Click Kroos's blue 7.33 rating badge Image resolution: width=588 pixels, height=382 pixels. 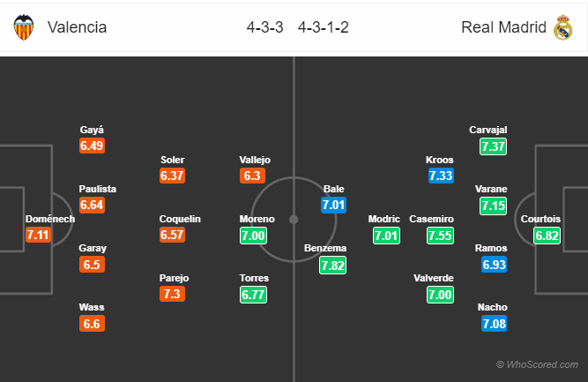[441, 176]
